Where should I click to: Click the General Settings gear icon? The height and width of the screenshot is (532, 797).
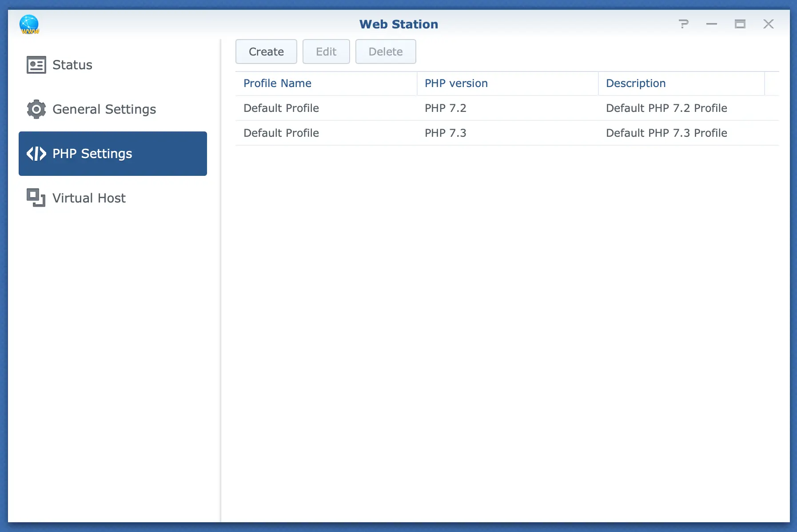[36, 109]
